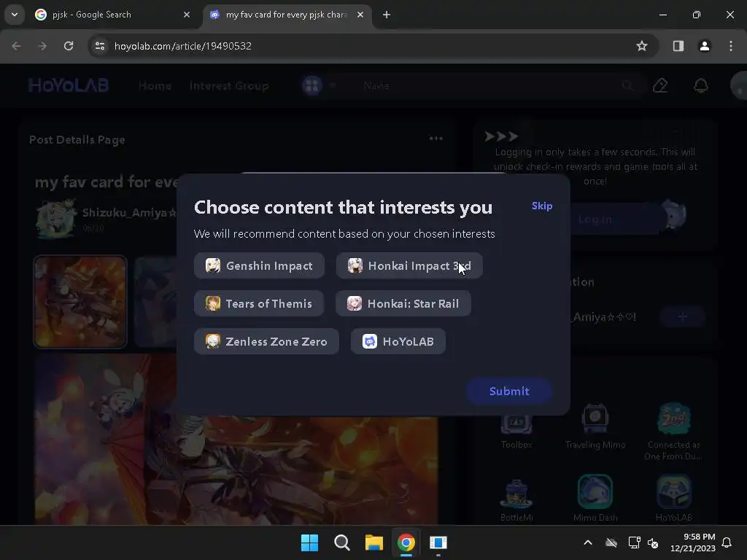Select the HoYoLAB interest chip
747x560 pixels.
[398, 341]
